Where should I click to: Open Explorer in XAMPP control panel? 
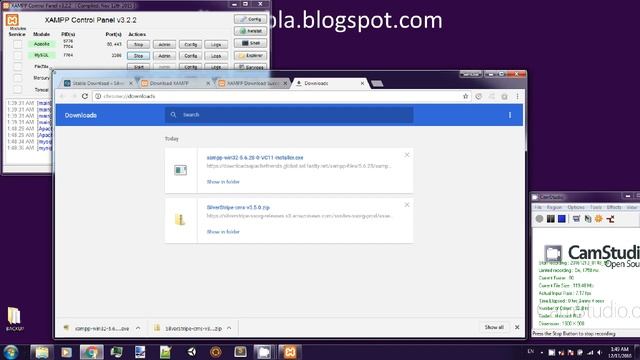(250, 55)
